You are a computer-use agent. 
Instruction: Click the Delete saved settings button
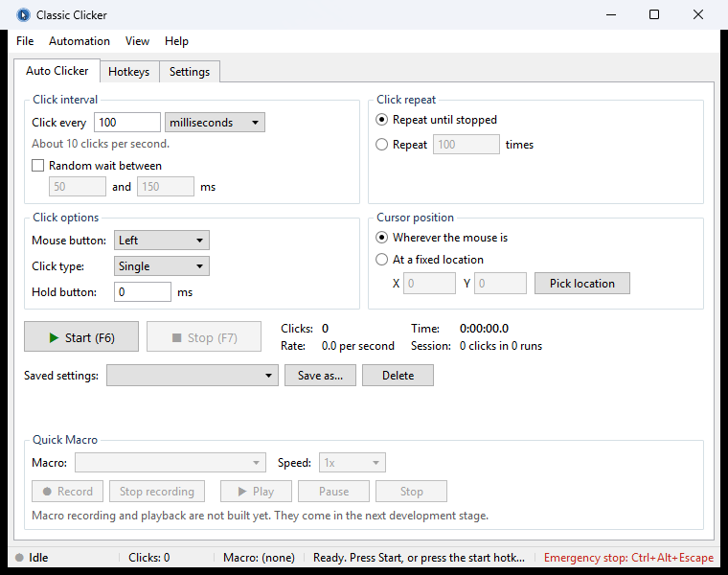pos(398,376)
